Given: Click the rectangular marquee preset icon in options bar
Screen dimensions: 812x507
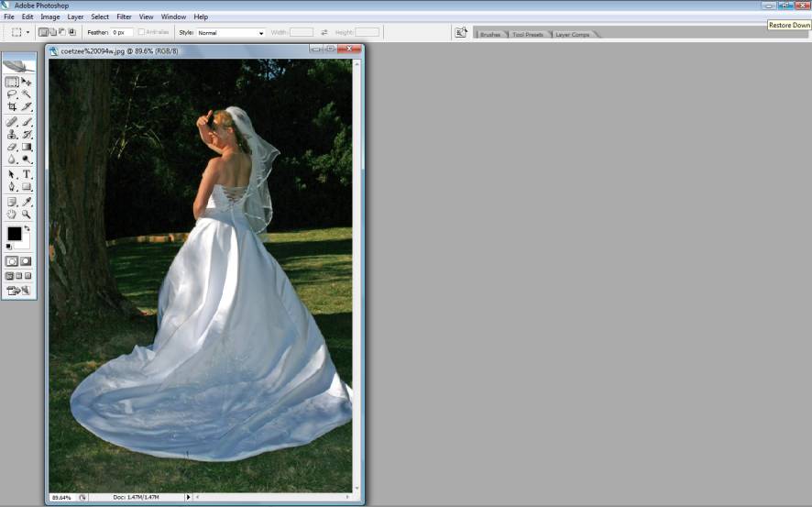Looking at the screenshot, I should [16, 32].
